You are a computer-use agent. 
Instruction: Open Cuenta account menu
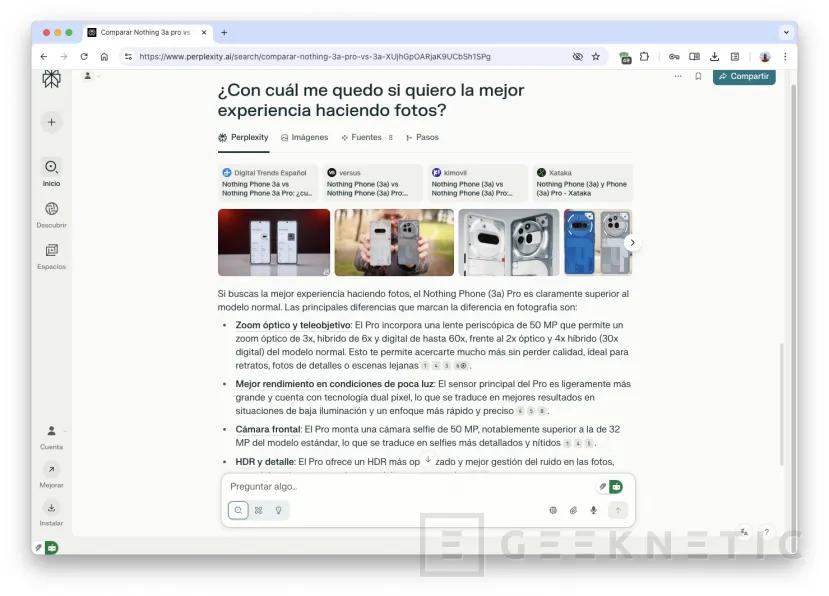pyautogui.click(x=51, y=437)
